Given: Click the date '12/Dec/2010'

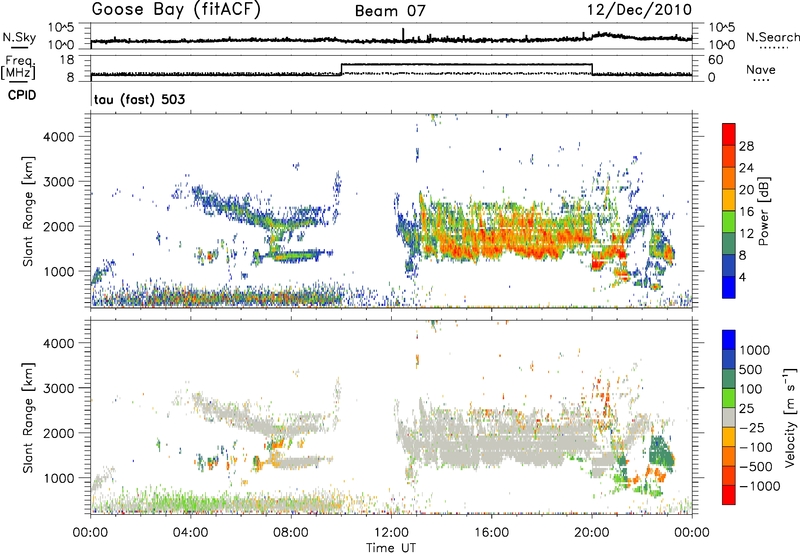Looking at the screenshot, I should 639,10.
